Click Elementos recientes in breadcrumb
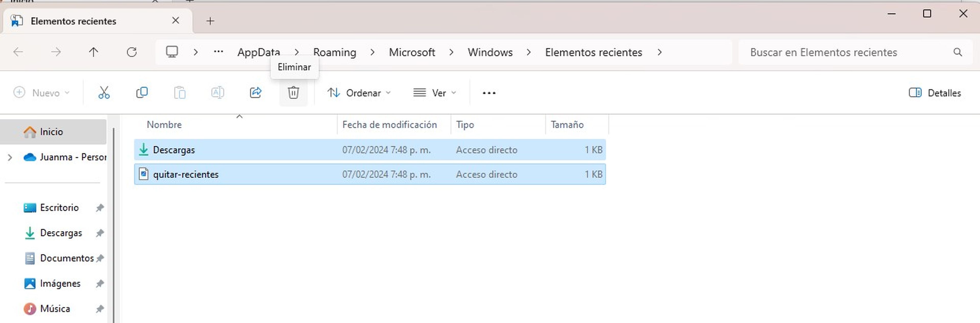Image resolution: width=980 pixels, height=323 pixels. click(593, 52)
